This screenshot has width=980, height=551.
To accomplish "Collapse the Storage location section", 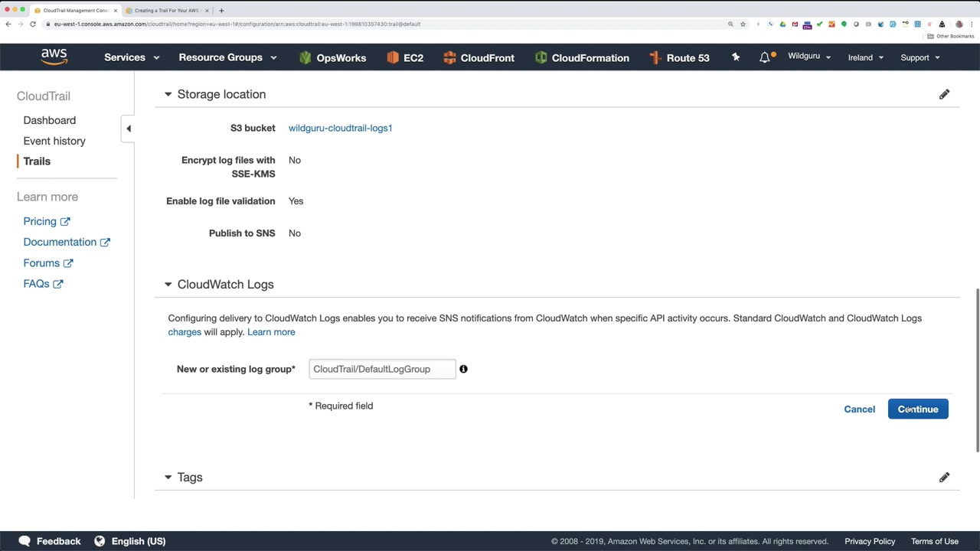I will coord(168,94).
